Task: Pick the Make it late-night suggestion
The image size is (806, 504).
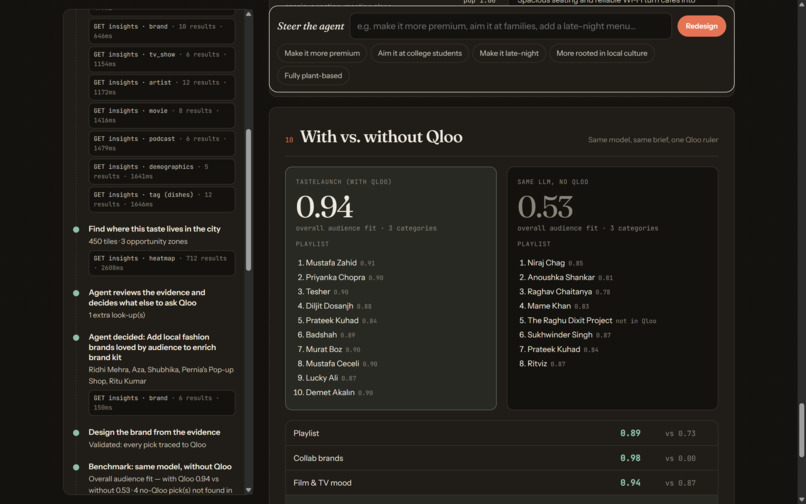Action: click(509, 53)
